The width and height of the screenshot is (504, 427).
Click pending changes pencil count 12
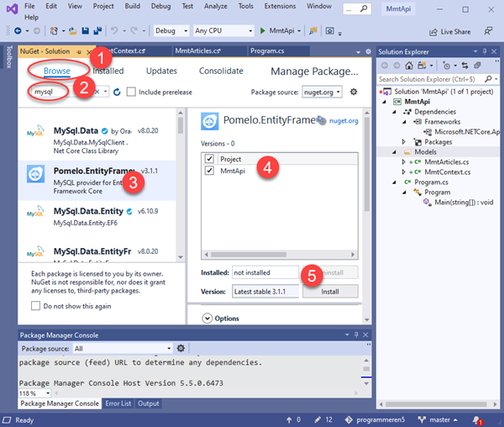coord(323,420)
